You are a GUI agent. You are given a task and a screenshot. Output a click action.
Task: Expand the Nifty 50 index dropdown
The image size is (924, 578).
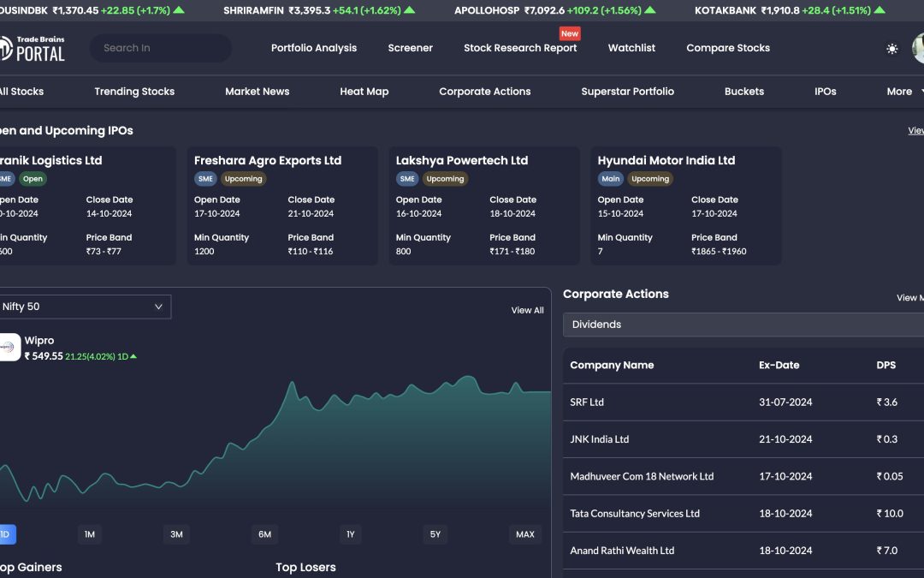(85, 307)
